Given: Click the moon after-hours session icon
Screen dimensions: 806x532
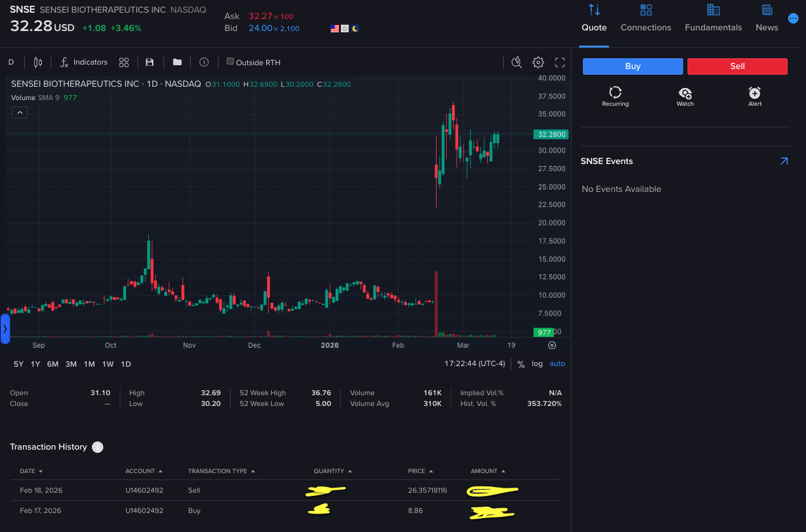Looking at the screenshot, I should tap(355, 28).
